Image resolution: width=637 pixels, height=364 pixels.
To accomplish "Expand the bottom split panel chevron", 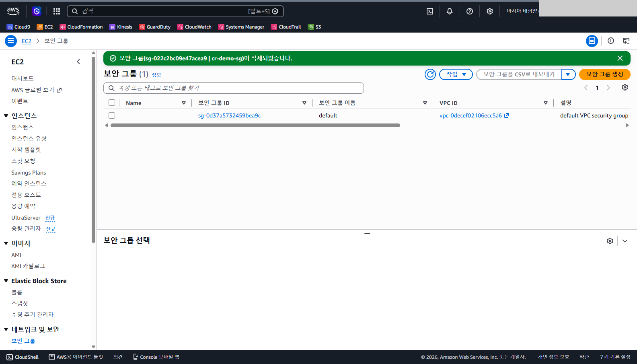I will pos(625,241).
